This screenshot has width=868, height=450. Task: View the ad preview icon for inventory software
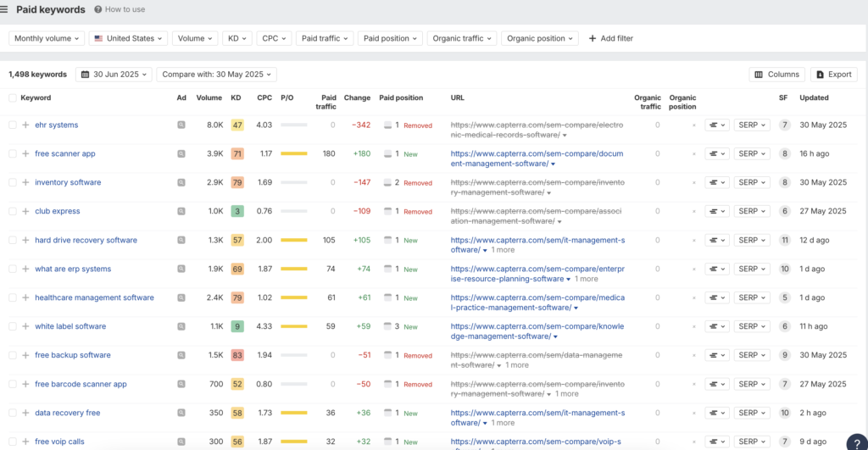click(x=181, y=183)
